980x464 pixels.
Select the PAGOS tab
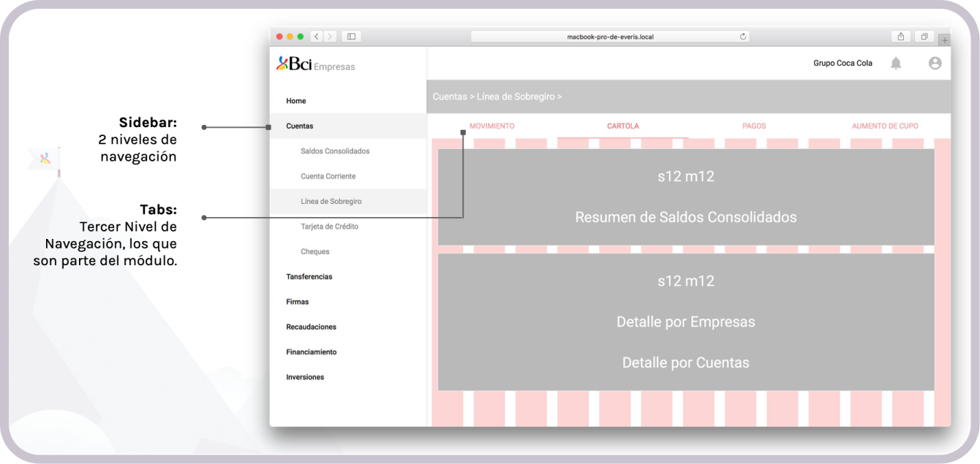[754, 126]
